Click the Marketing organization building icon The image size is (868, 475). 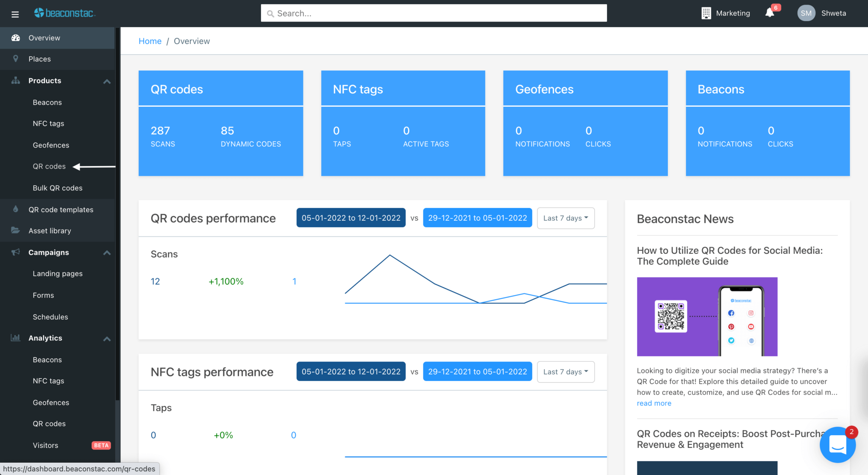pos(706,13)
